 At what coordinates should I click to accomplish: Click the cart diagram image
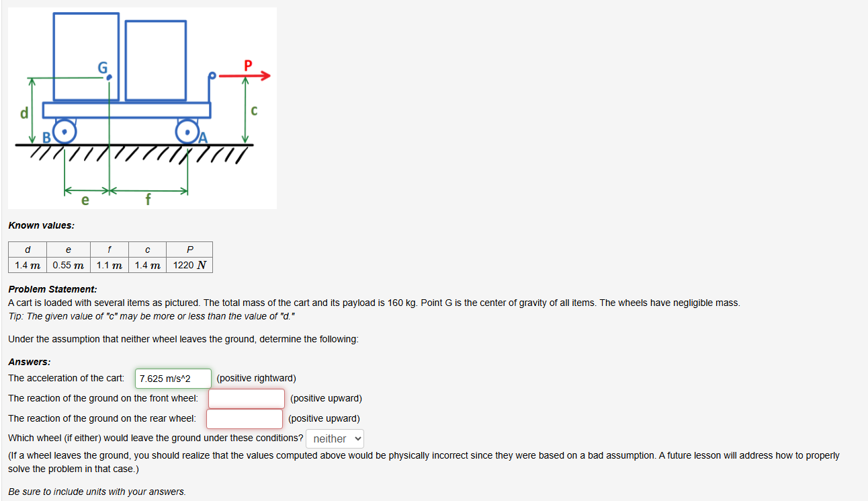point(142,108)
